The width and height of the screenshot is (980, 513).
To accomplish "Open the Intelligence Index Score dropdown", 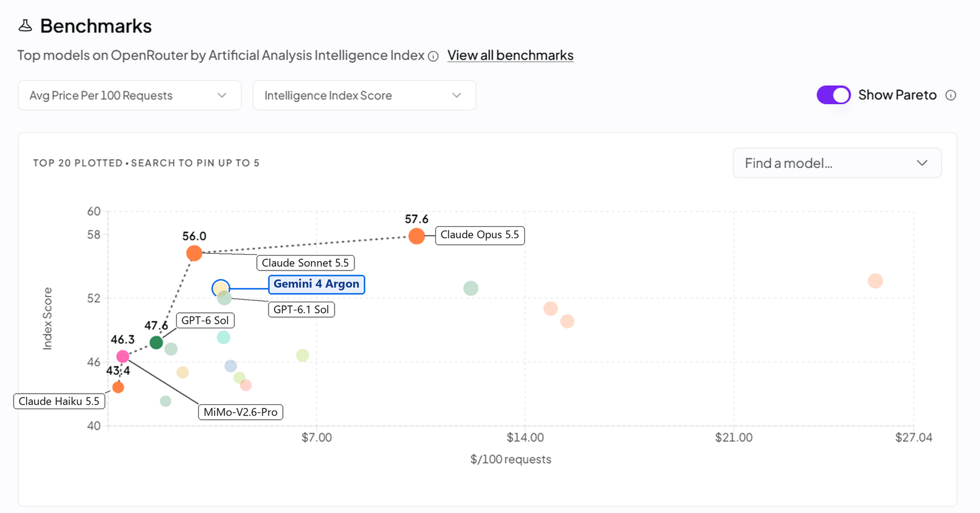I will [x=364, y=95].
